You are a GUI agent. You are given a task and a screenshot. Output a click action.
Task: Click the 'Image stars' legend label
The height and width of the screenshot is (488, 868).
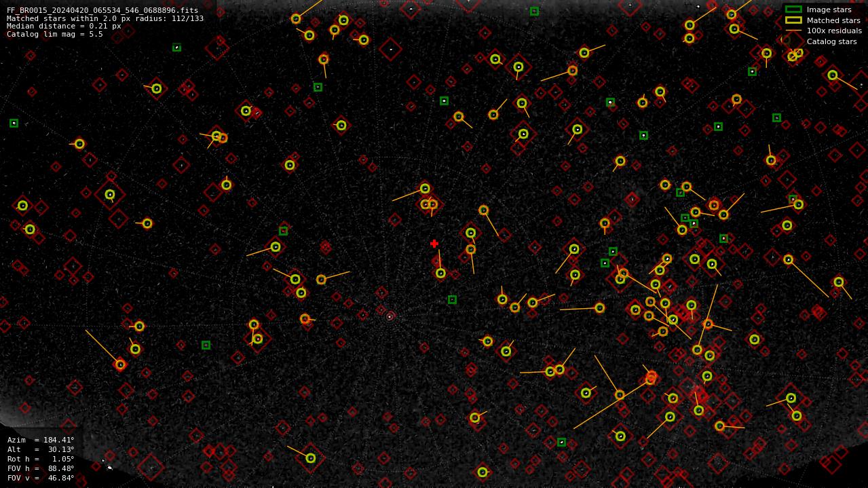click(829, 10)
